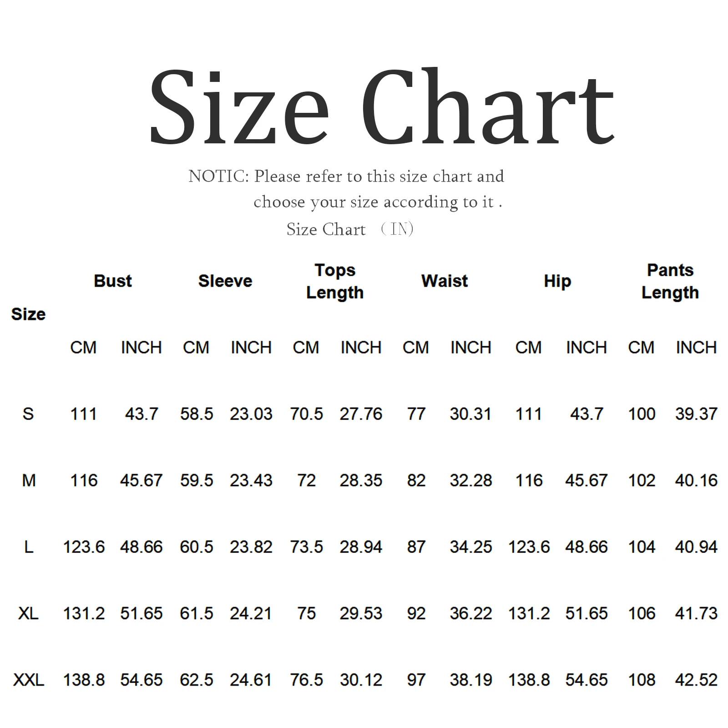Select the XXL size row label
Image resolution: width=728 pixels, height=728 pixels.
pyautogui.click(x=28, y=680)
